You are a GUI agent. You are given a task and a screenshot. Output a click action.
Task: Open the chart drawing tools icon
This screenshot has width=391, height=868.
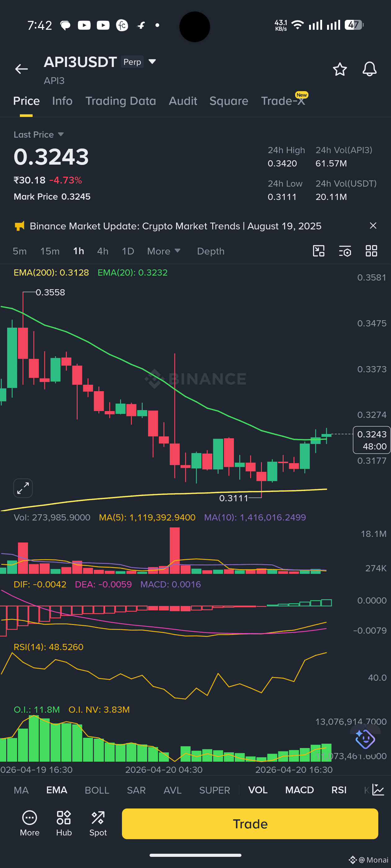[318, 251]
